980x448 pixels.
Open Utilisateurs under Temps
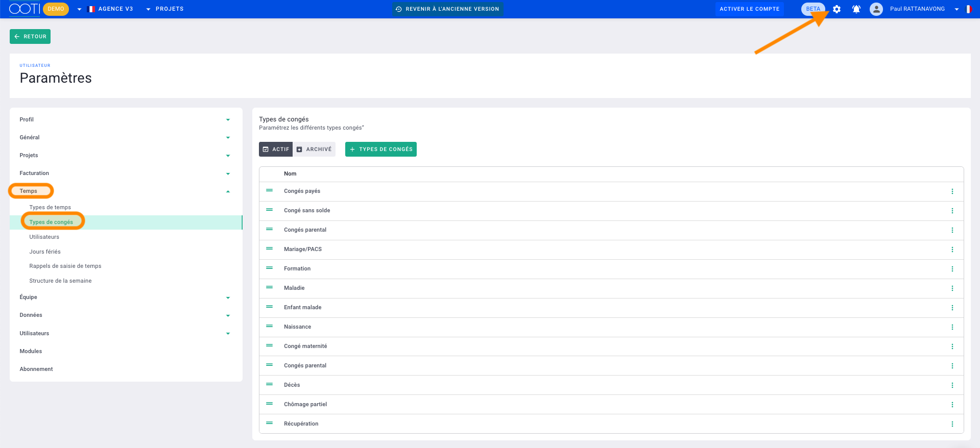point(44,237)
